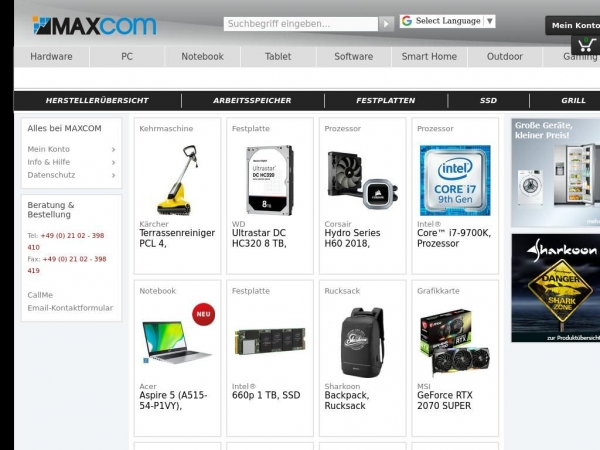Go to Festplatten category
The width and height of the screenshot is (600, 450).
coord(385,101)
